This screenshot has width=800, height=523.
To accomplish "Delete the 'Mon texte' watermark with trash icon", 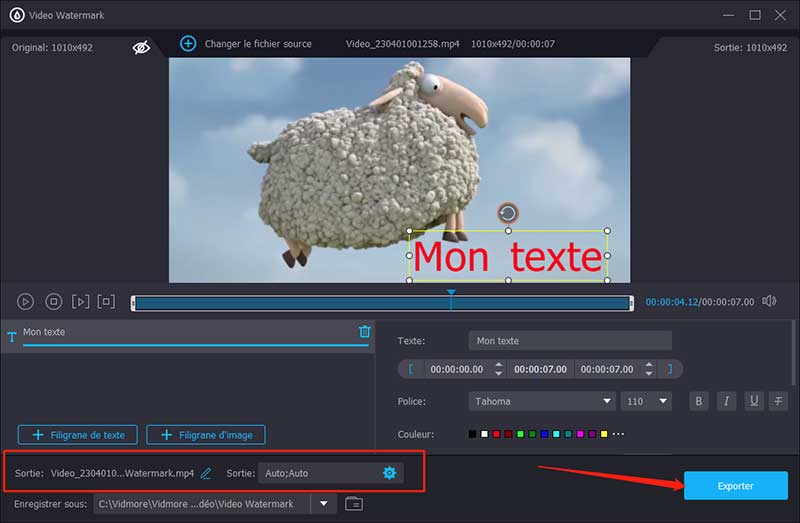I will [x=364, y=332].
